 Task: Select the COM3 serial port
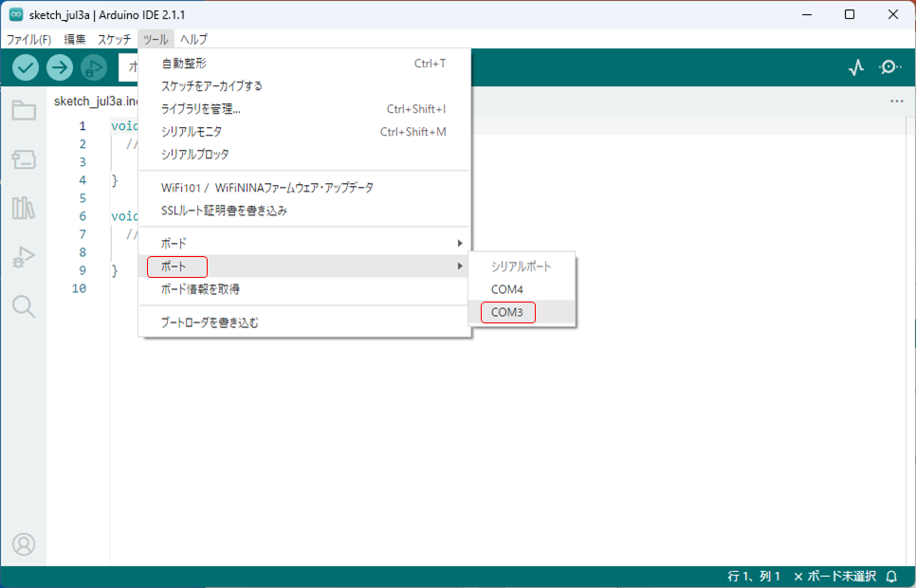click(x=522, y=312)
